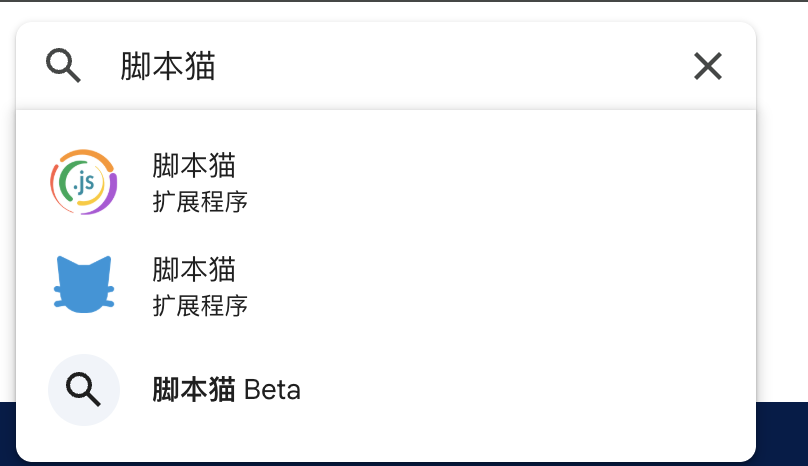This screenshot has height=466, width=808.
Task: Clear the search text with the X icon
Action: point(707,67)
